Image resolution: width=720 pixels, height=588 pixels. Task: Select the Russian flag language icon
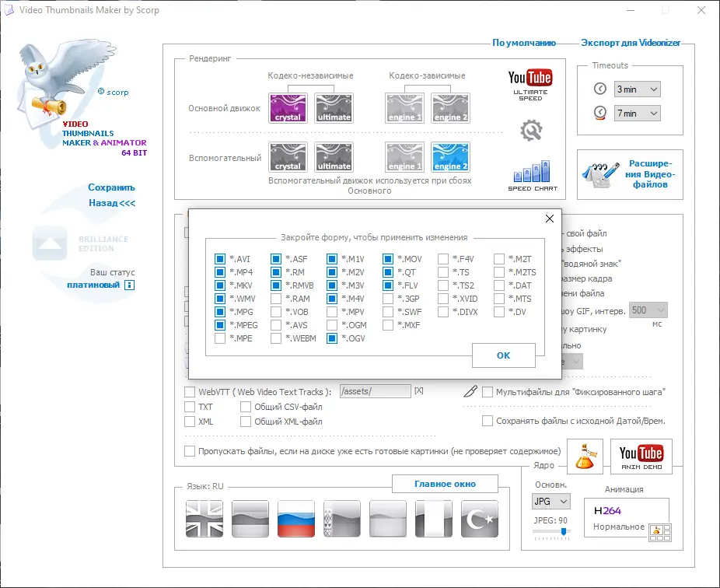[295, 518]
